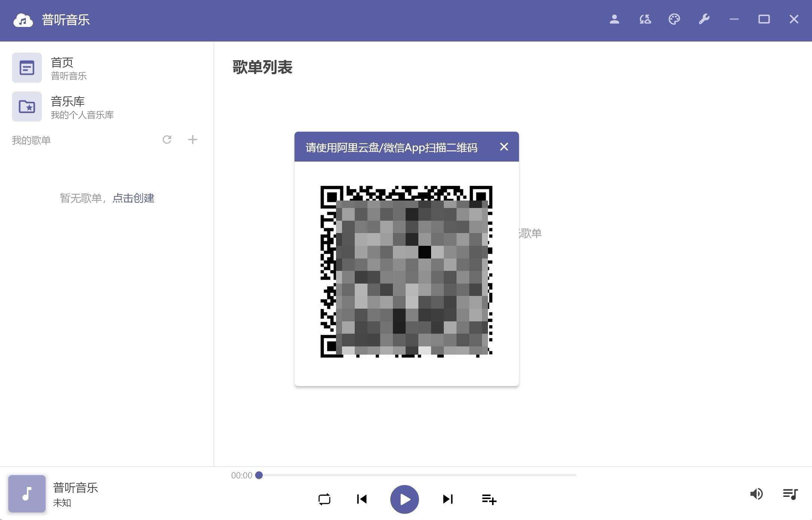Click the QR code image
812x520 pixels.
click(406, 271)
